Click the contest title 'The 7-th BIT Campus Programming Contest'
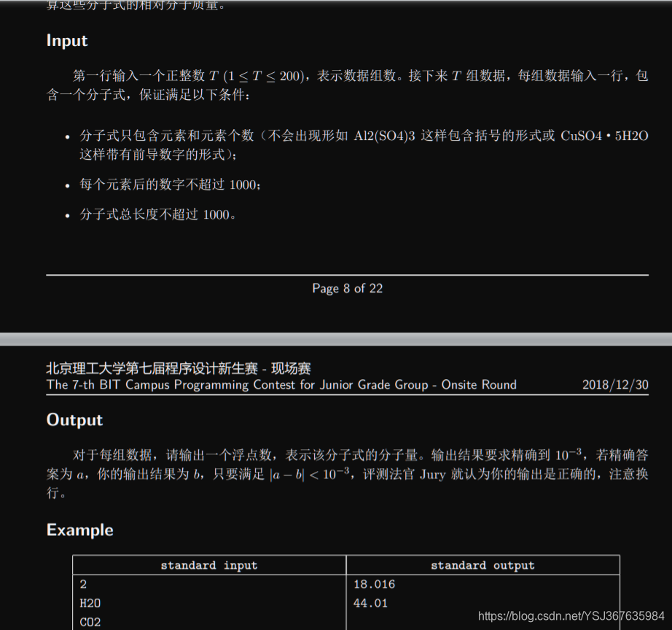The width and height of the screenshot is (672, 630). (x=172, y=385)
